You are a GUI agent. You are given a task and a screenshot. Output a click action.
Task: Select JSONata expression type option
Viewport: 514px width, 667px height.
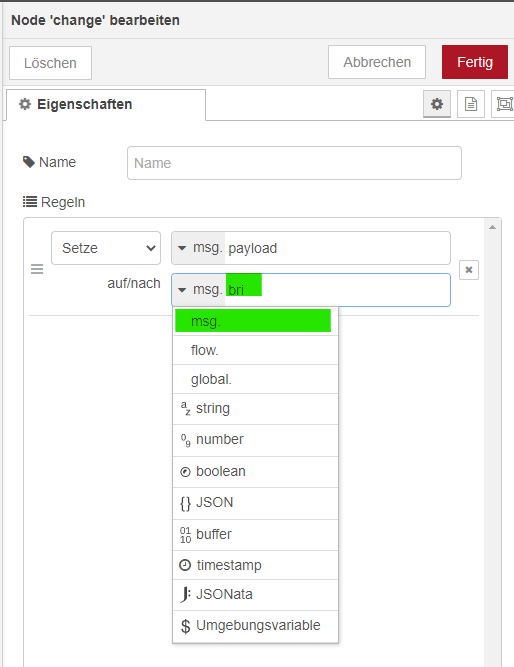point(255,595)
